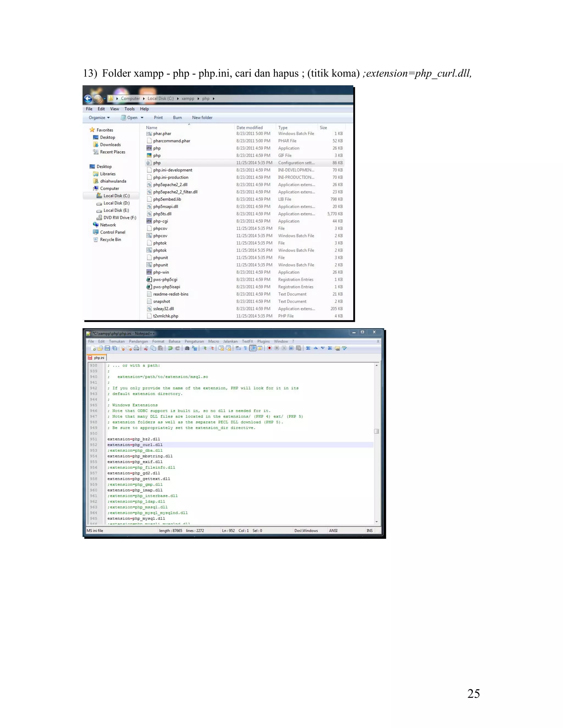
Task: Open the File menu in Notepad++
Action: point(91,341)
